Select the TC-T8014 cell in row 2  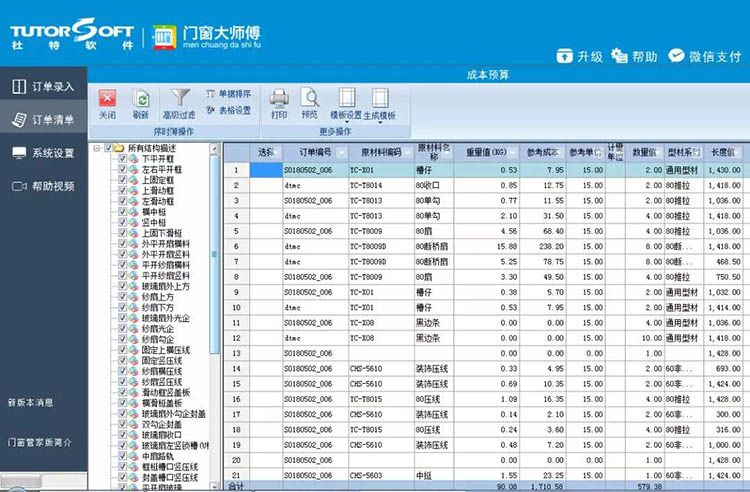tap(380, 185)
